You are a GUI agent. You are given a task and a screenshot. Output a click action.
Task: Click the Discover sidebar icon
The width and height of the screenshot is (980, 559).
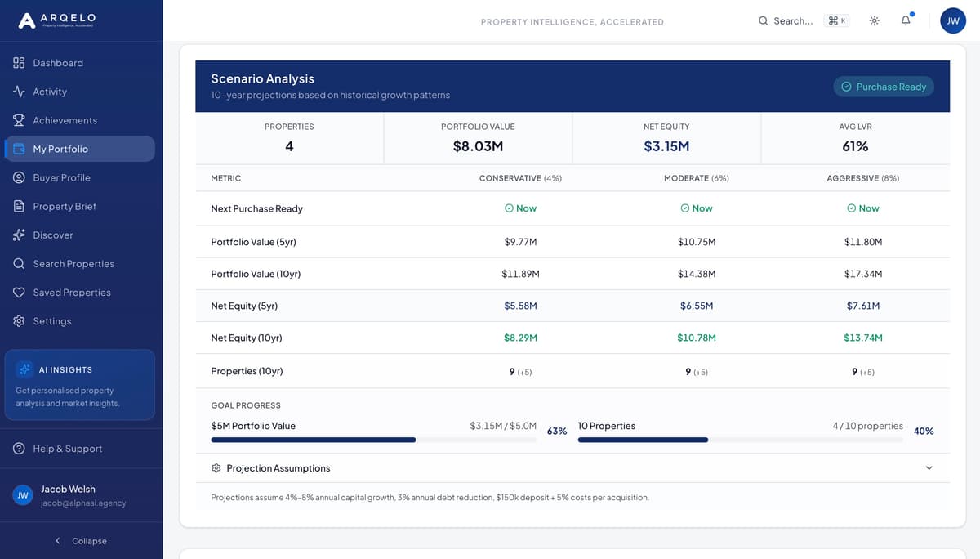click(x=17, y=235)
